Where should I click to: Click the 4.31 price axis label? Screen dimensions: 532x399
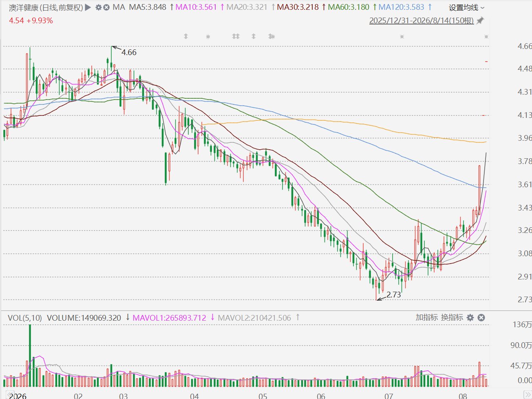pos(525,92)
